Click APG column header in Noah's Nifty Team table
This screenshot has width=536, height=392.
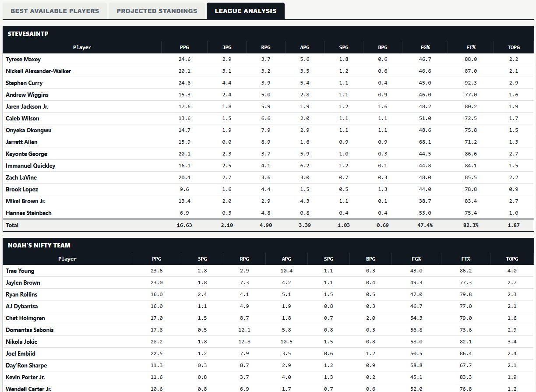coord(286,259)
